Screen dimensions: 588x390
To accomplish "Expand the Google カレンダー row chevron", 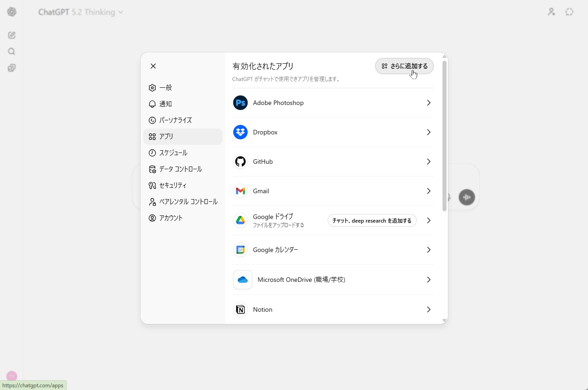I will 429,250.
